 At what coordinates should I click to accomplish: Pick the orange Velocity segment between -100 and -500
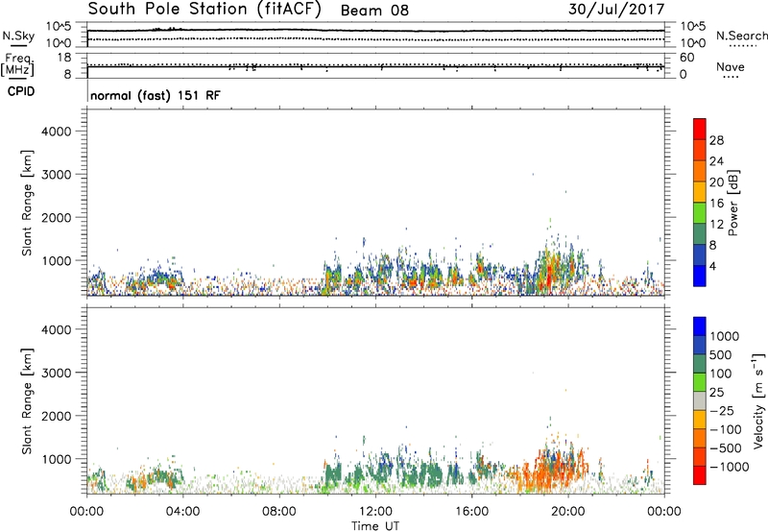[x=700, y=438]
